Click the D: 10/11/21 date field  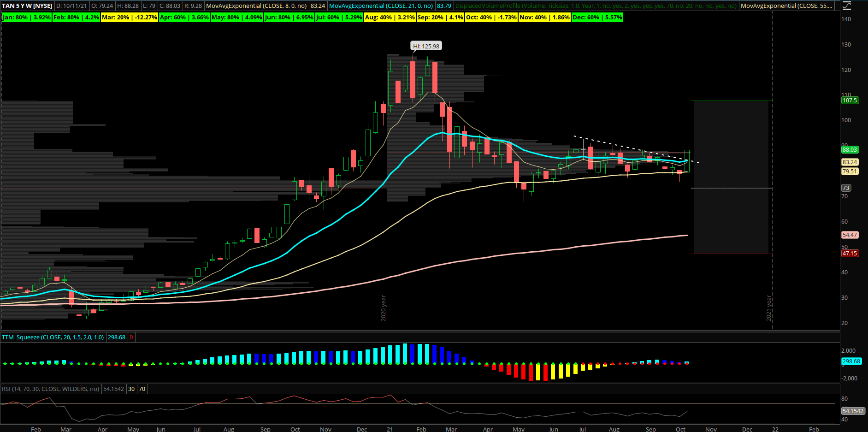[x=71, y=6]
